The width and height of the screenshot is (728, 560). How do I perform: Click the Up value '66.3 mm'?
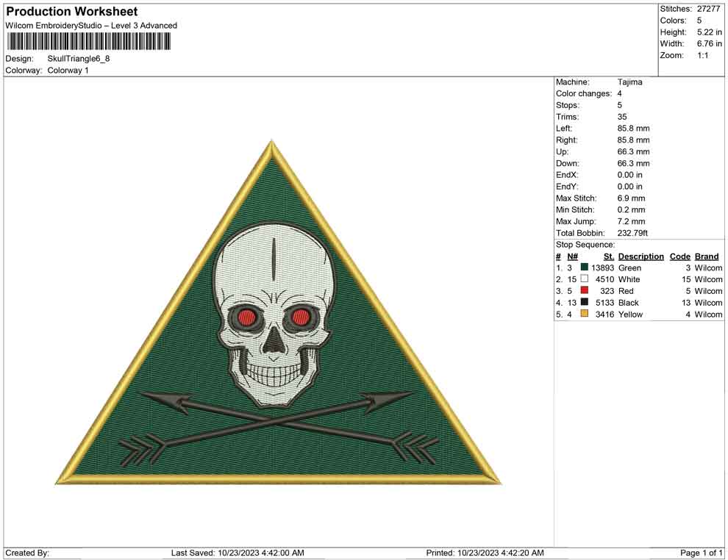click(633, 151)
